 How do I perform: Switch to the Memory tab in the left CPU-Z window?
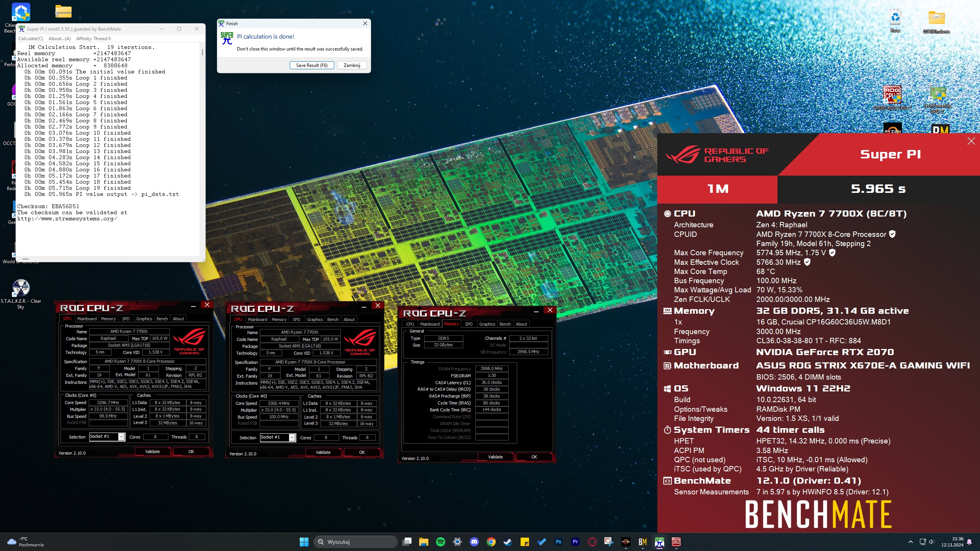(x=108, y=319)
